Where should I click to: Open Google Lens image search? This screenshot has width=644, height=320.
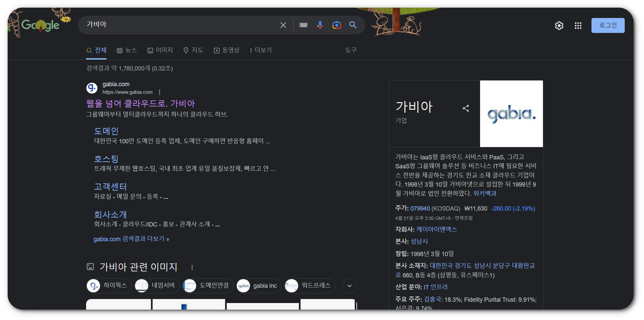click(x=336, y=25)
